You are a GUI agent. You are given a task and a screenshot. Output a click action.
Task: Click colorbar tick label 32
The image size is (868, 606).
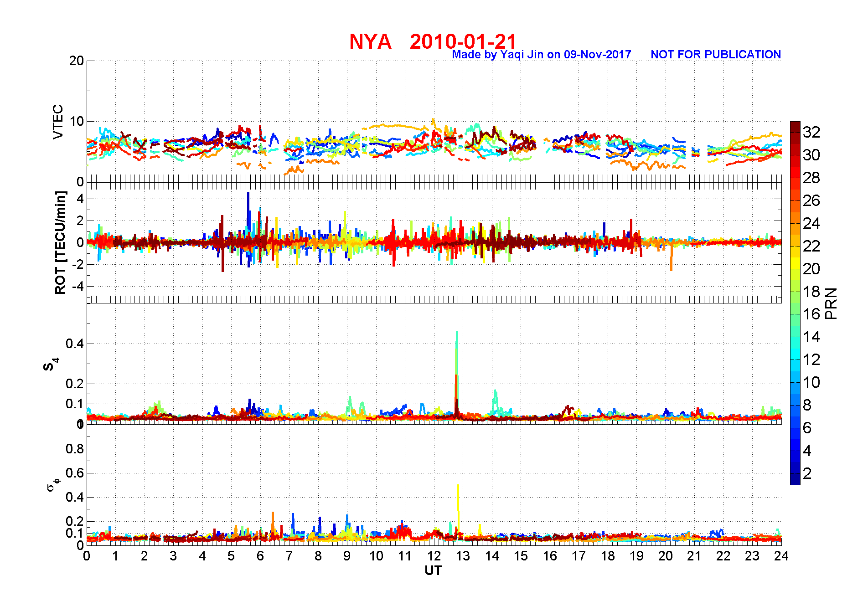(811, 132)
